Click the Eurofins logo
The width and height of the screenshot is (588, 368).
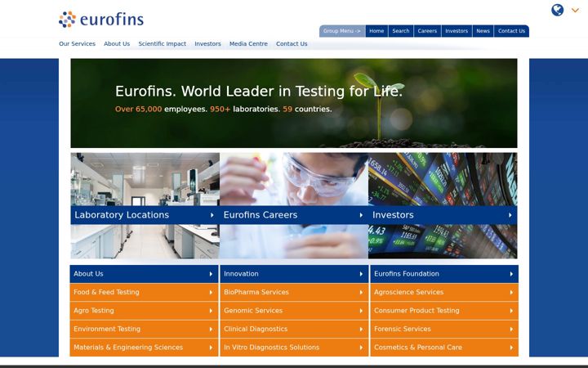tap(101, 20)
